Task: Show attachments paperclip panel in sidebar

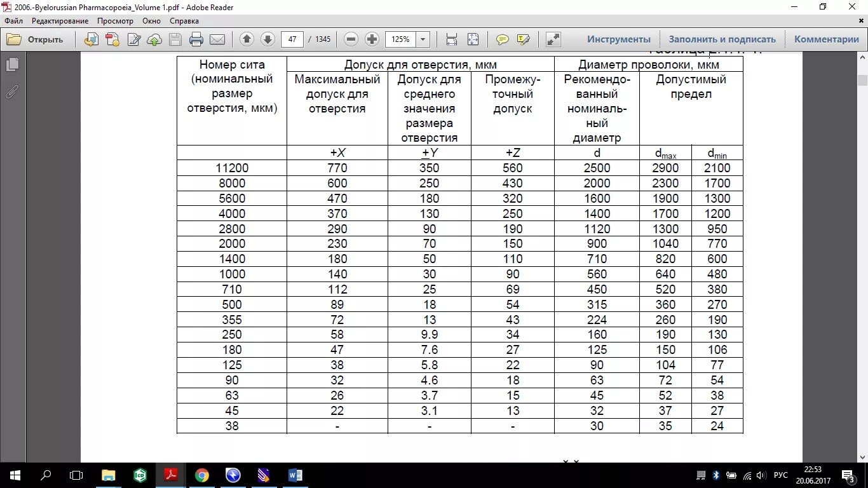Action: [12, 92]
